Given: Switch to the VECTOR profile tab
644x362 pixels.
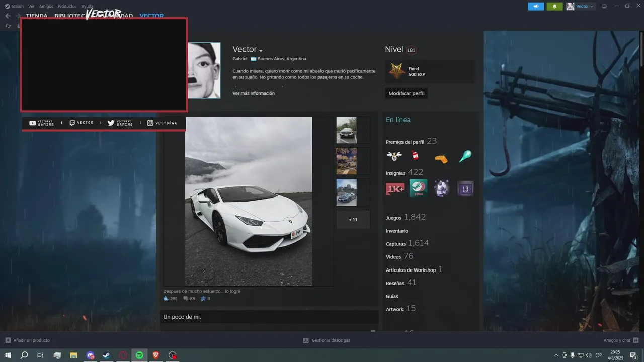Looking at the screenshot, I should tap(151, 16).
